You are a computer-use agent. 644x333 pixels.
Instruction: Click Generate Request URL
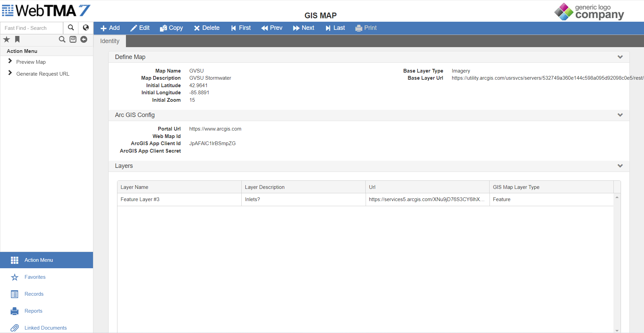click(x=42, y=74)
